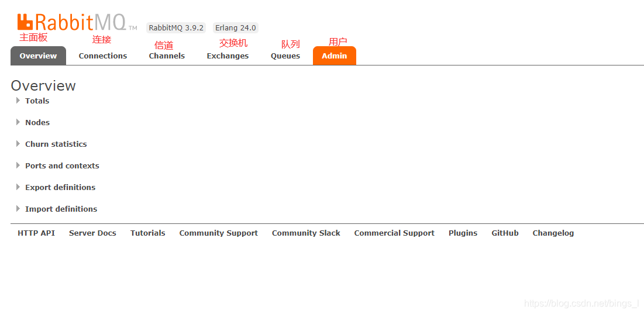Image resolution: width=644 pixels, height=314 pixels.
Task: Click the Ports and contexts heading
Action: (x=62, y=166)
